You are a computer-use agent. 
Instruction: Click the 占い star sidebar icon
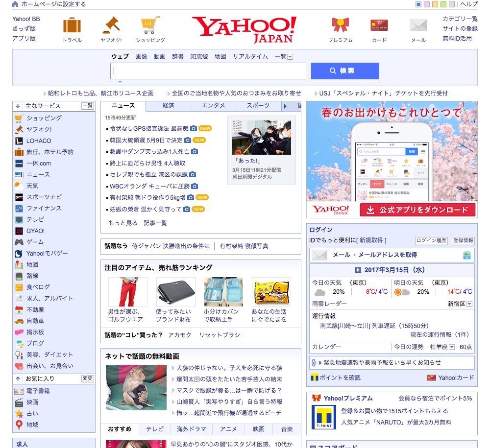[x=19, y=413]
